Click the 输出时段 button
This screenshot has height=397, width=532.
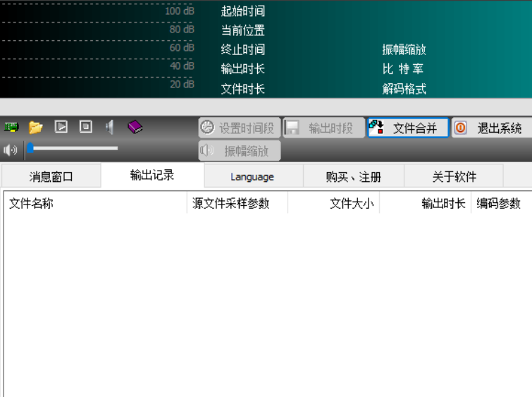(x=323, y=128)
